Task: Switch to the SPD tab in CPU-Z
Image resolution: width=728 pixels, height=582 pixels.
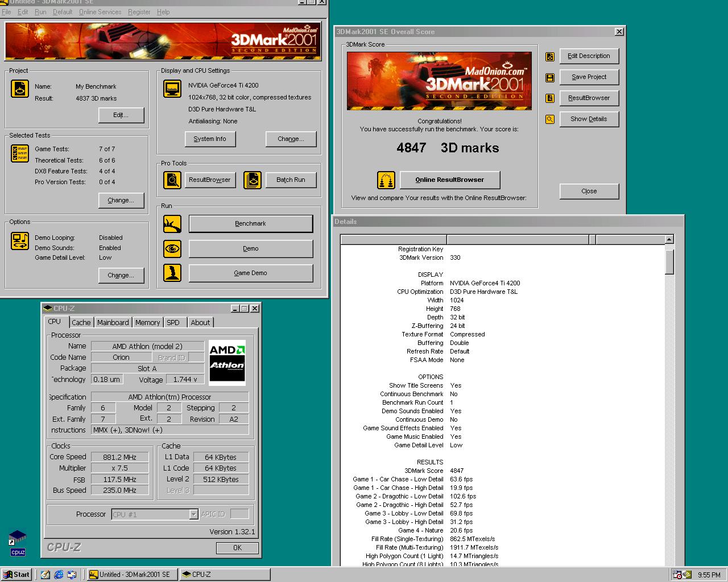Action: point(173,323)
